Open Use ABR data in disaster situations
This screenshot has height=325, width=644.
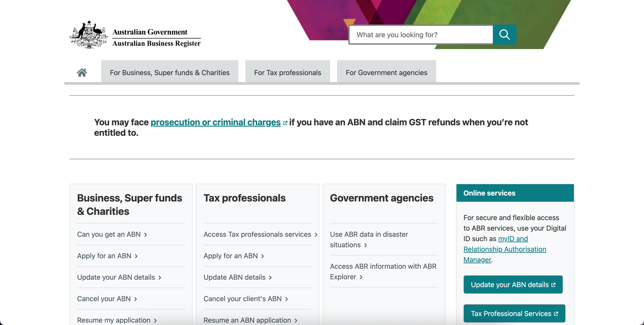(369, 239)
